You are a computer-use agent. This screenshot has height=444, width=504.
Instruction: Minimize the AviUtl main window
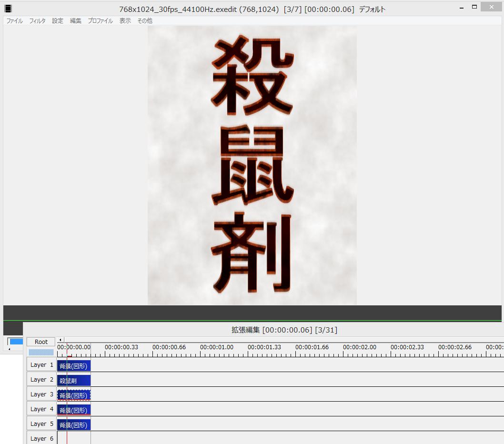point(462,8)
